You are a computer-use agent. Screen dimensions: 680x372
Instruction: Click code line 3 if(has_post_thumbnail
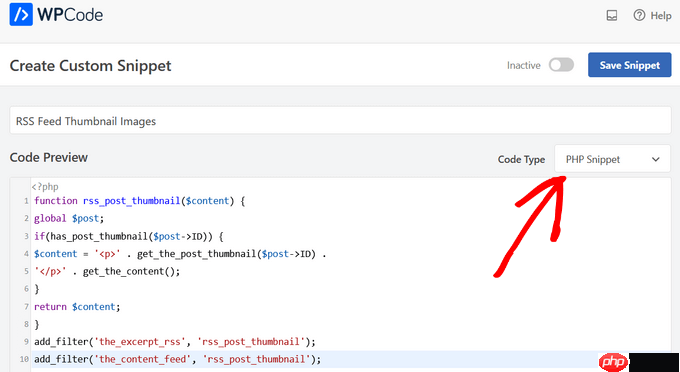pos(129,236)
